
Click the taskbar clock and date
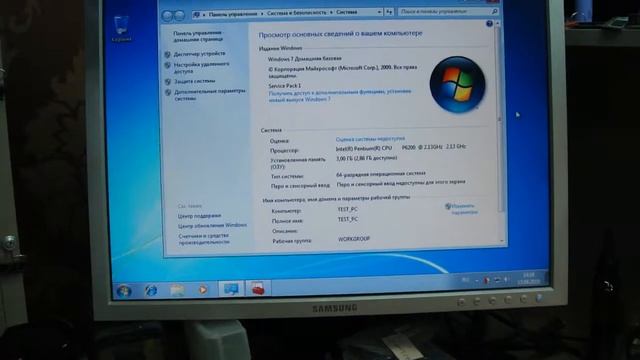(529, 278)
